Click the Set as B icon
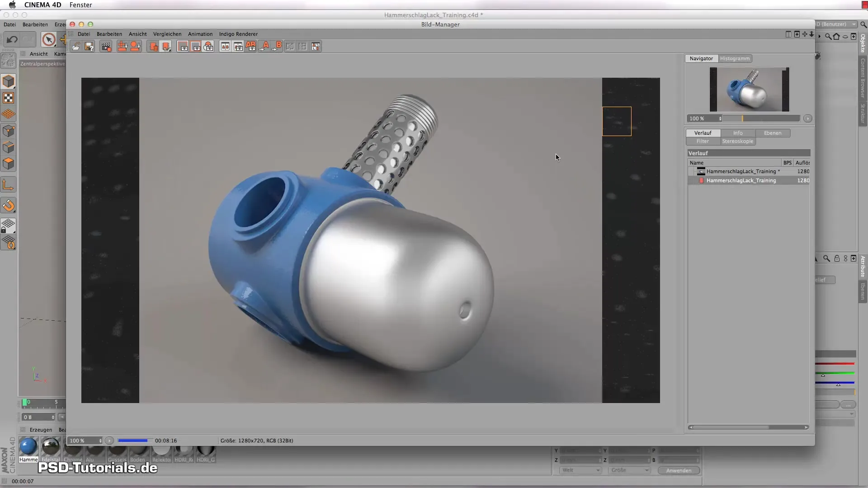868x488 pixels. click(277, 47)
